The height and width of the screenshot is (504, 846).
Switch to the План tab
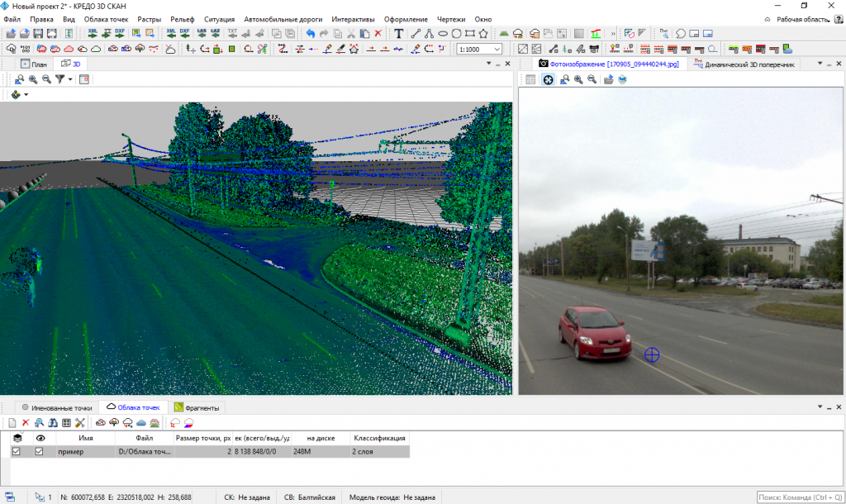click(35, 64)
